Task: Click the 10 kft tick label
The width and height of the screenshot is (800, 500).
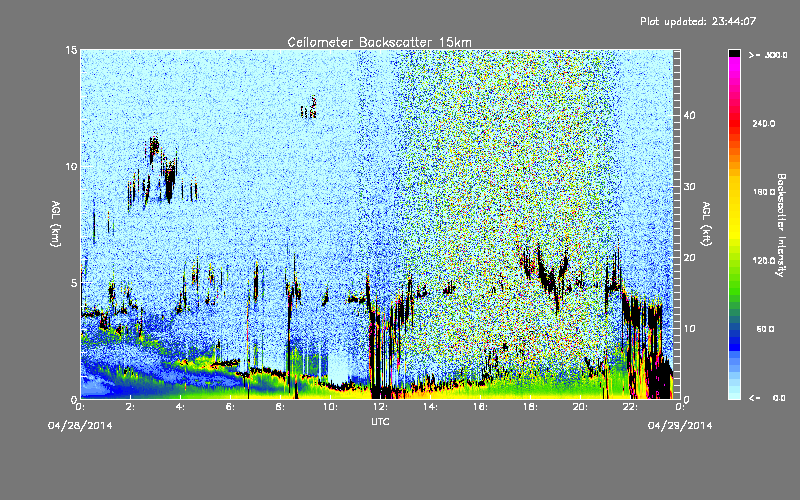Action: [689, 329]
